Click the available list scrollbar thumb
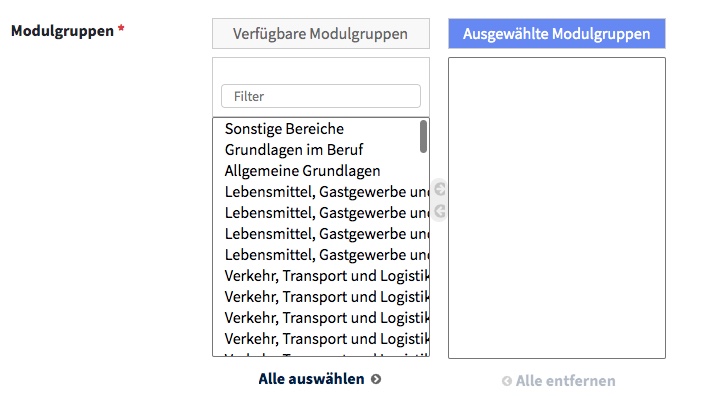This screenshot has width=701, height=397. click(x=423, y=137)
